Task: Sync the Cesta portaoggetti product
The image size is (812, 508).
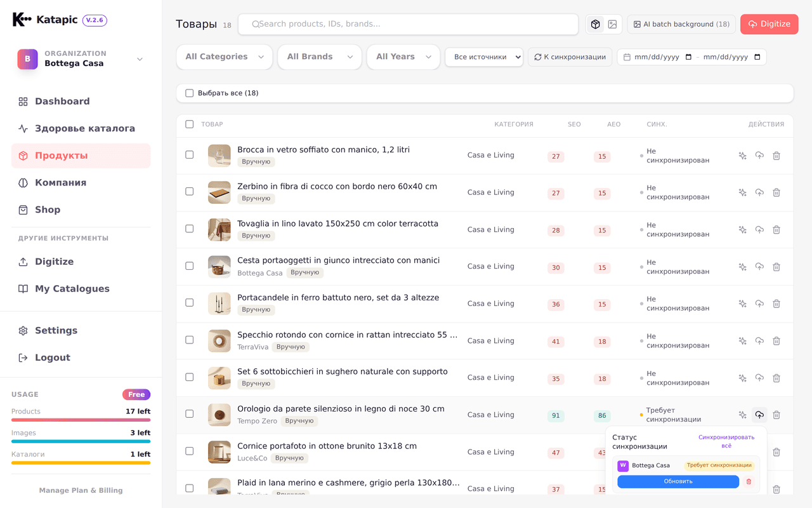Action: click(x=759, y=267)
